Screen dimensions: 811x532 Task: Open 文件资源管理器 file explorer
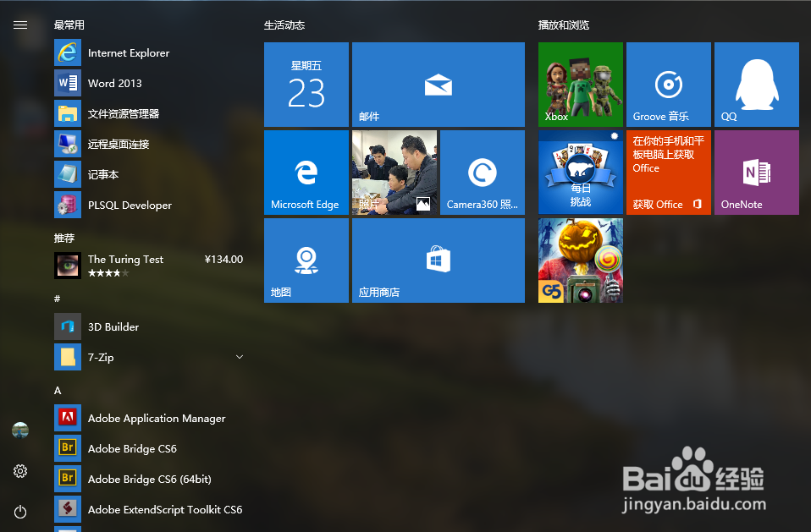click(150, 113)
